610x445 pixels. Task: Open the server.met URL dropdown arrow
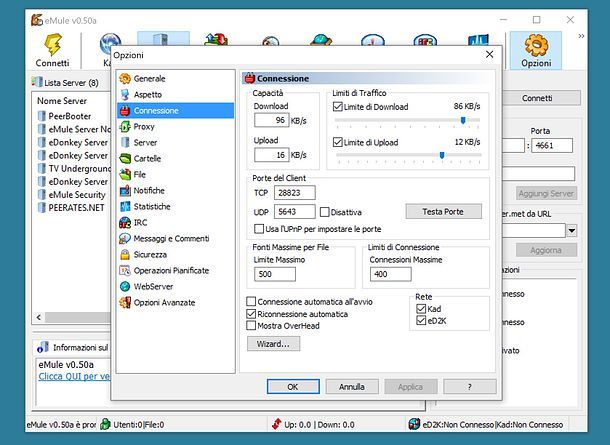coord(571,230)
